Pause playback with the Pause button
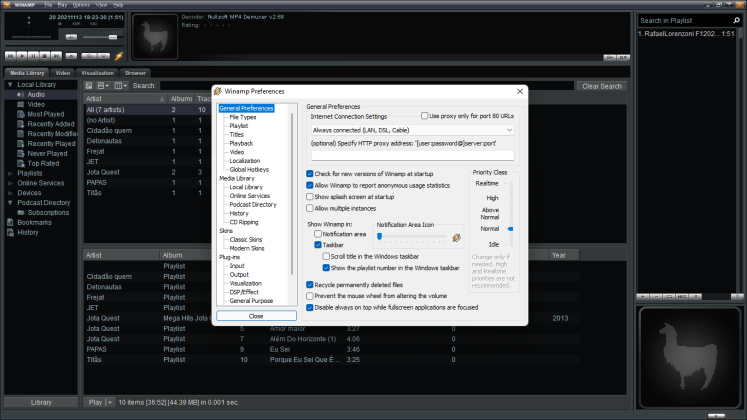 point(33,56)
